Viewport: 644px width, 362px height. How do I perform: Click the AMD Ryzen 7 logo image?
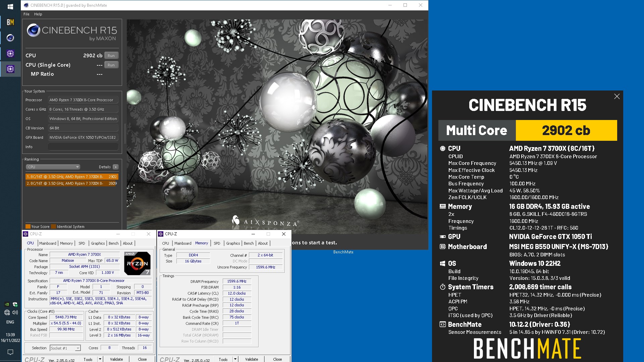point(137,263)
